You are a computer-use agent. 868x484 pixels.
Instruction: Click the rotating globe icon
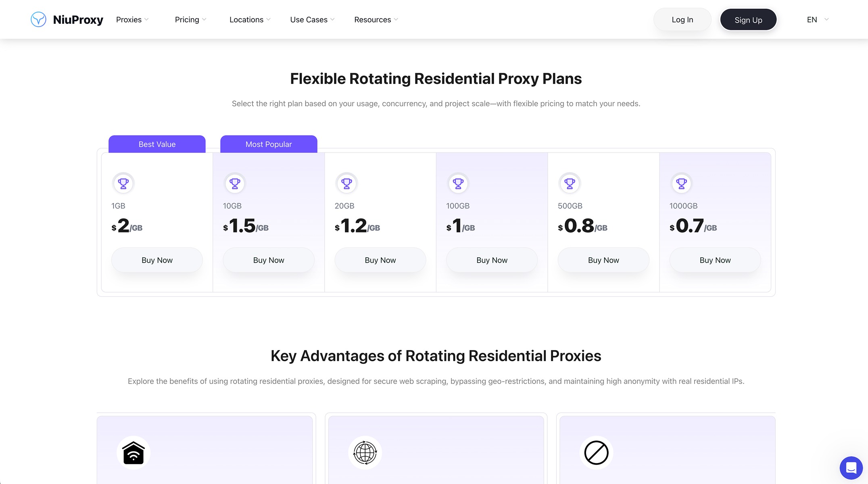365,453
